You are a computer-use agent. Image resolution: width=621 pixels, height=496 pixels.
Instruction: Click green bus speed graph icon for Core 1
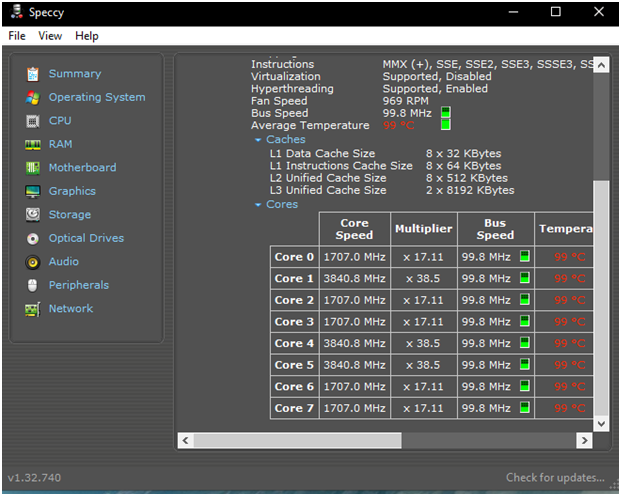[524, 278]
